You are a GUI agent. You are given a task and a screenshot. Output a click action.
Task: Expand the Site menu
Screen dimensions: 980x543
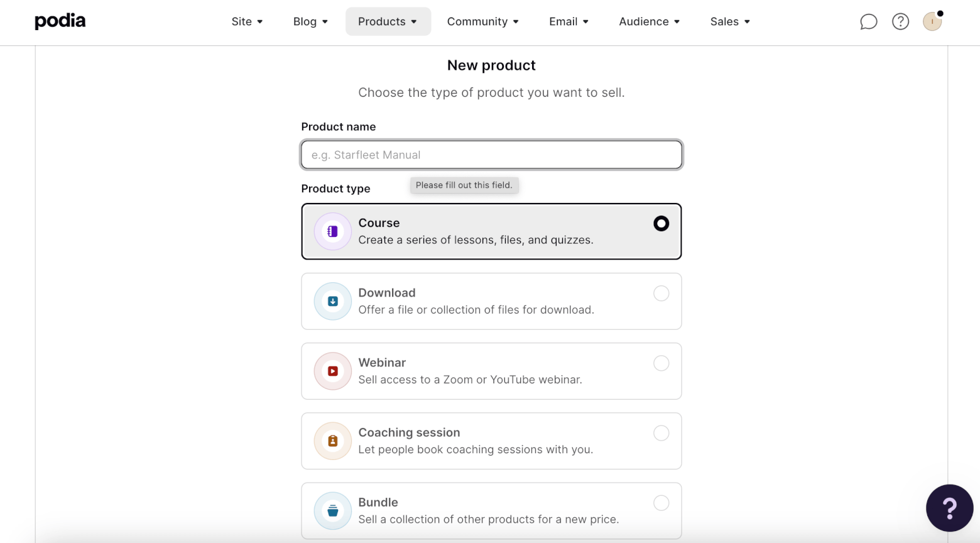247,21
